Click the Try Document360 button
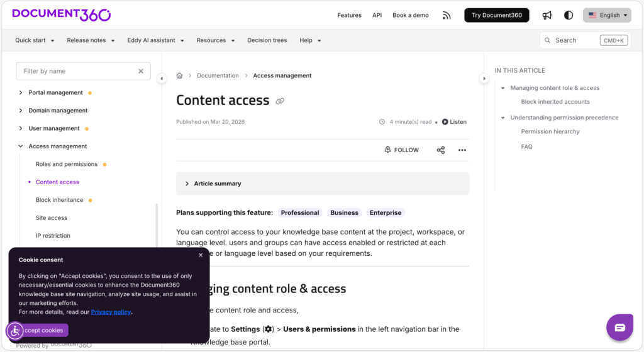Screen dimensions: 644x352 click(496, 15)
